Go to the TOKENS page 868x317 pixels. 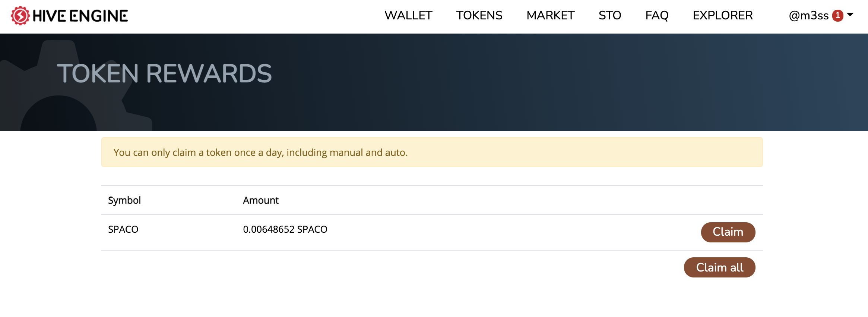click(x=479, y=15)
